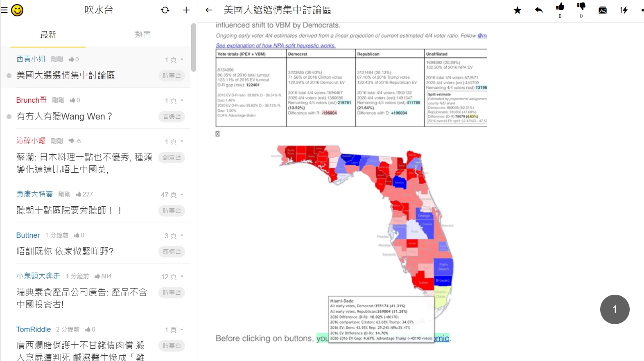Open the image gallery icon

coord(603,10)
